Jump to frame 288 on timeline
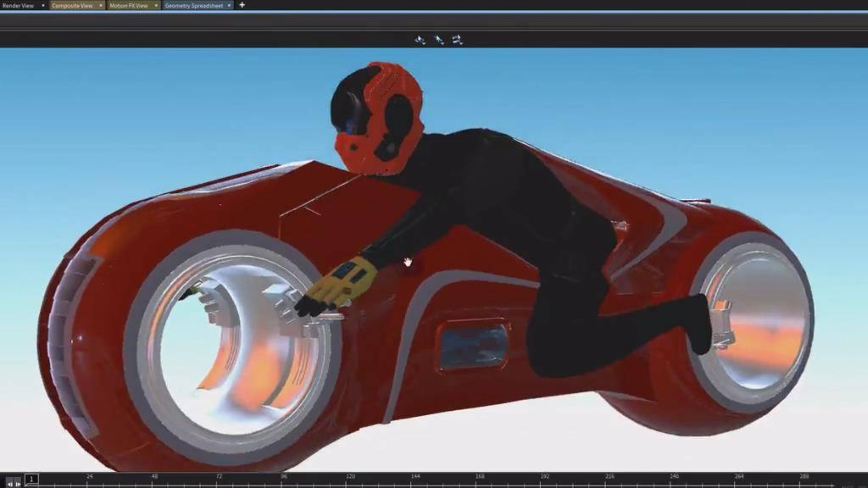The width and height of the screenshot is (868, 488). [x=804, y=477]
